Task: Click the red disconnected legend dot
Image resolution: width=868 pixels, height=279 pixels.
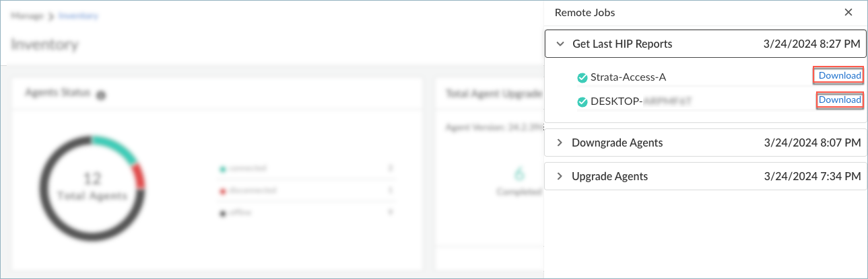Action: [221, 190]
